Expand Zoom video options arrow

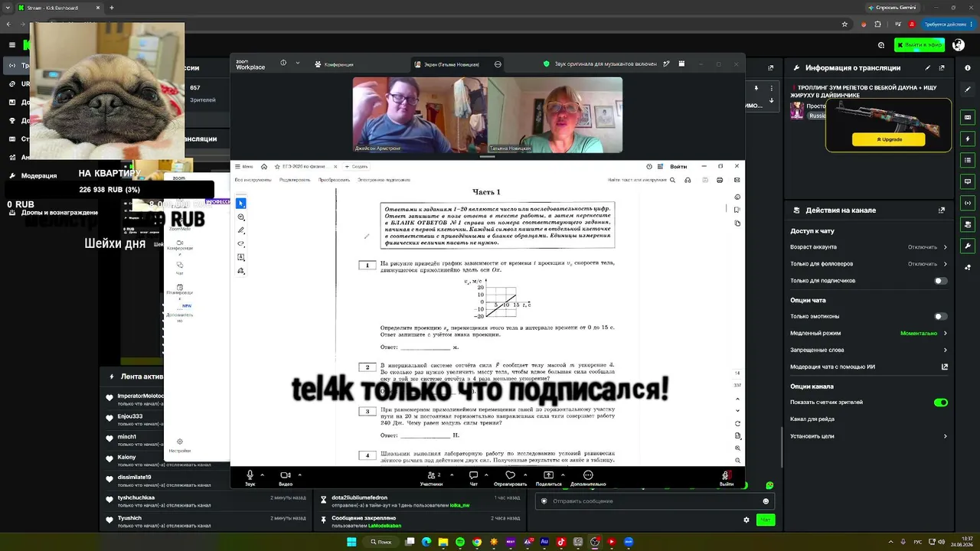299,475
